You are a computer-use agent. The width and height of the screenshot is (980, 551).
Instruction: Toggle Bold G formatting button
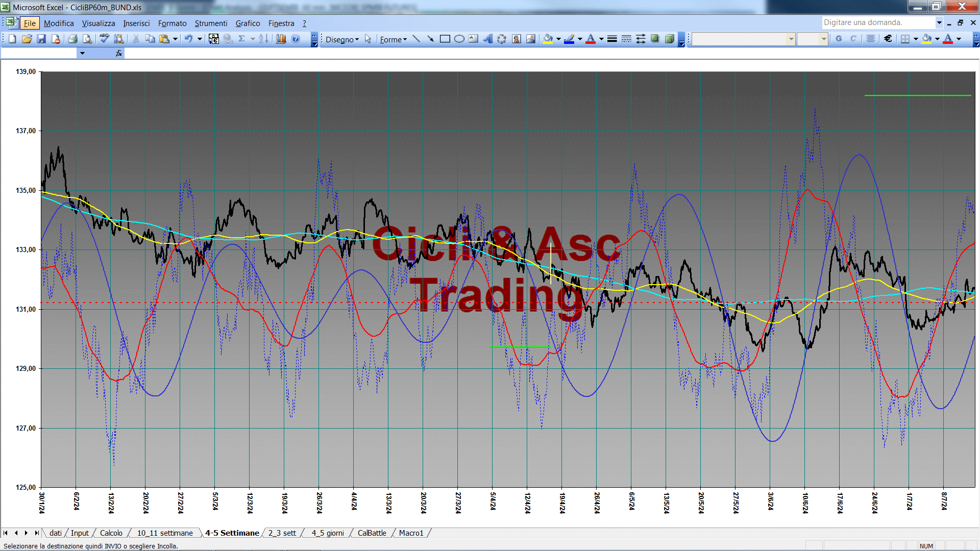point(839,39)
